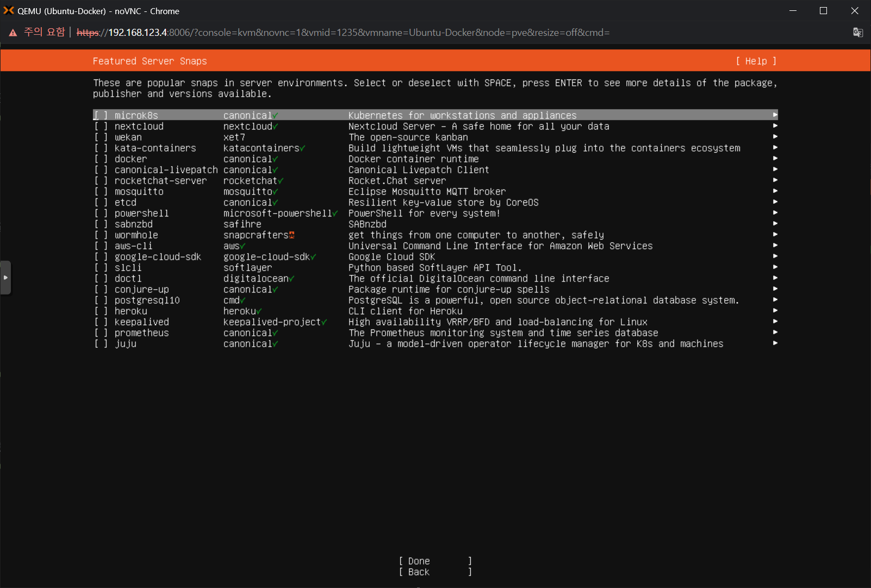
Task: Click the softlayer publisher name
Action: [248, 268]
